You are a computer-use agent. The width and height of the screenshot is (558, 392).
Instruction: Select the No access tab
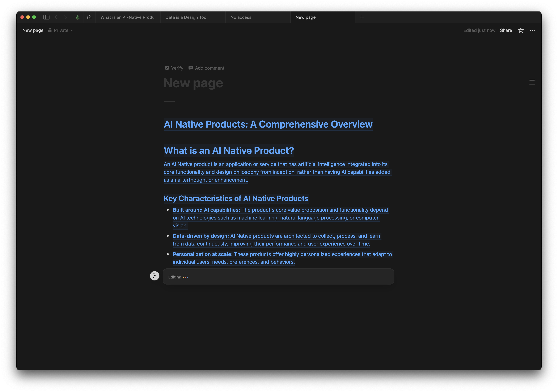[x=241, y=17]
